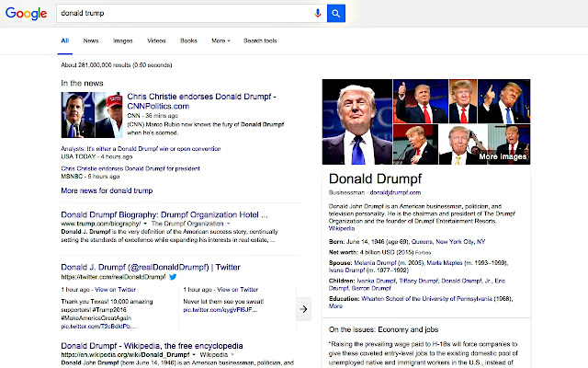Expand dropdown arrow next to www.trump.com/biography/
Screen dimensions: 588x368
pos(145,224)
